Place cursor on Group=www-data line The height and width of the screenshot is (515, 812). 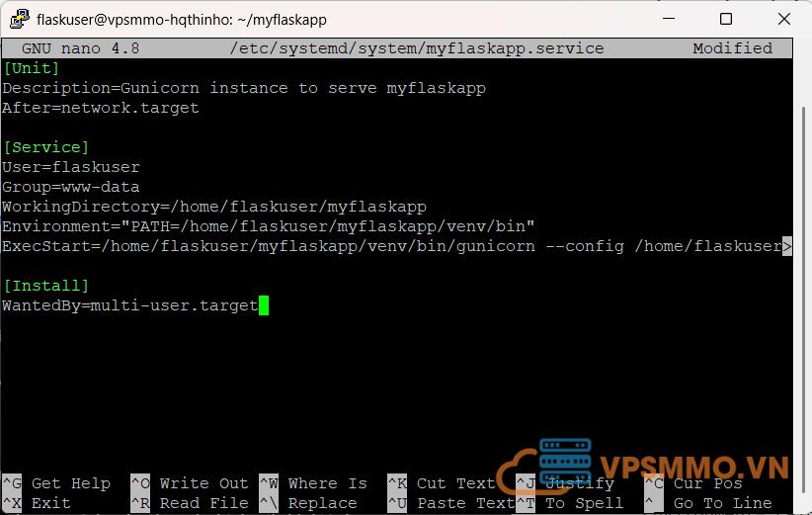click(71, 187)
